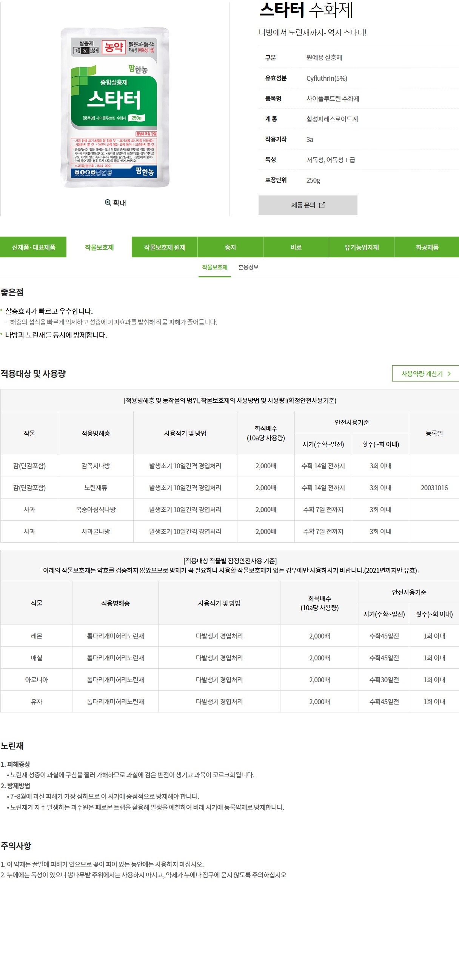Click the registration date 20031016
This screenshot has height=980, width=459.
(x=434, y=488)
